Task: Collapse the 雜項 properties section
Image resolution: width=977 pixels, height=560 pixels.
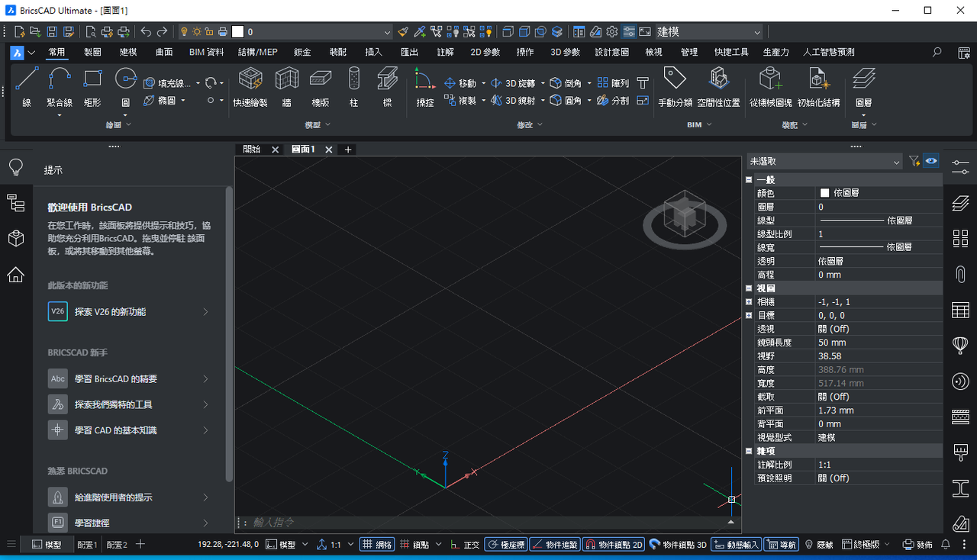Action: pos(750,451)
